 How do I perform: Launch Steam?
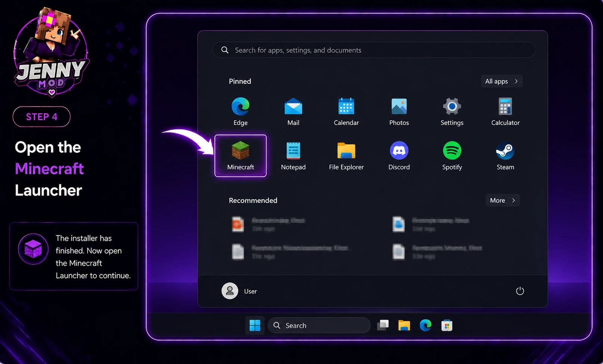[x=505, y=156]
